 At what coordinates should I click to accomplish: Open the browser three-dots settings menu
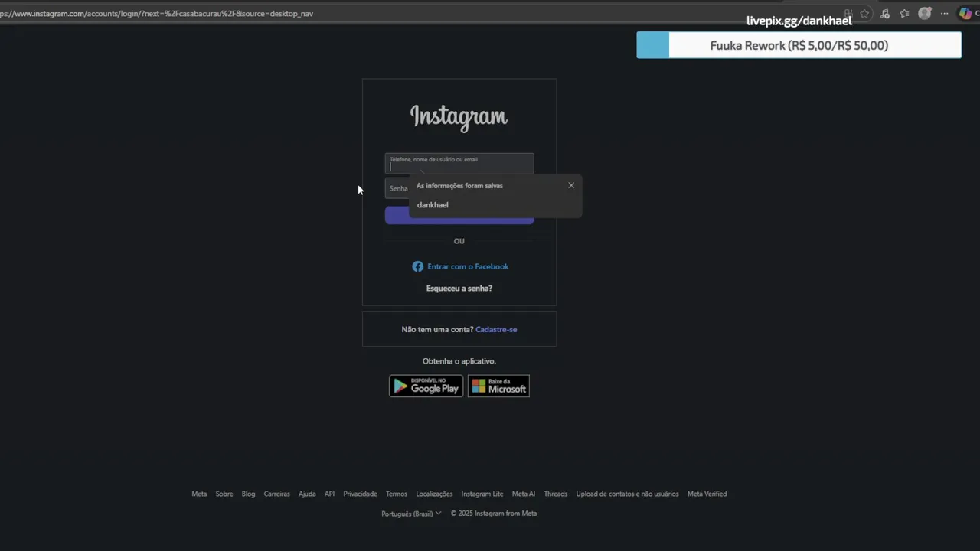(x=945, y=14)
